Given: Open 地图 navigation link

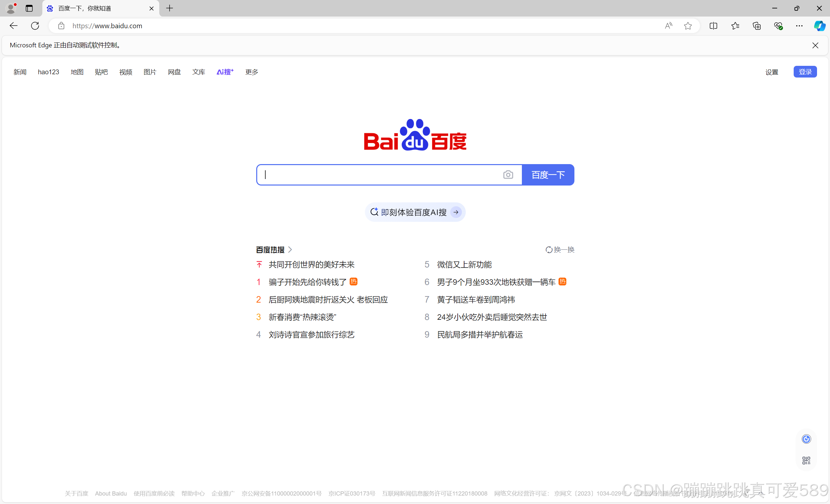Looking at the screenshot, I should click(x=77, y=72).
